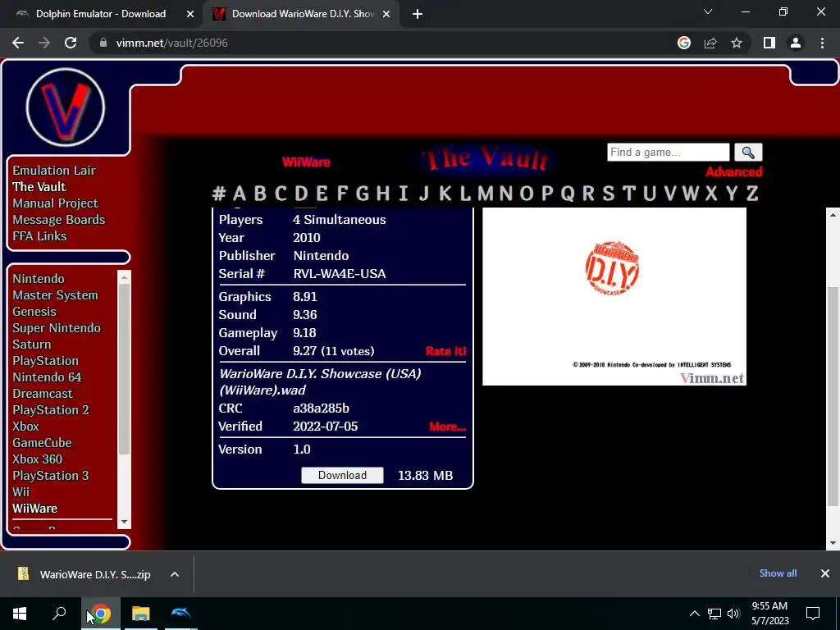Click Show all downloads
Image resolution: width=840 pixels, height=630 pixels.
tap(778, 573)
